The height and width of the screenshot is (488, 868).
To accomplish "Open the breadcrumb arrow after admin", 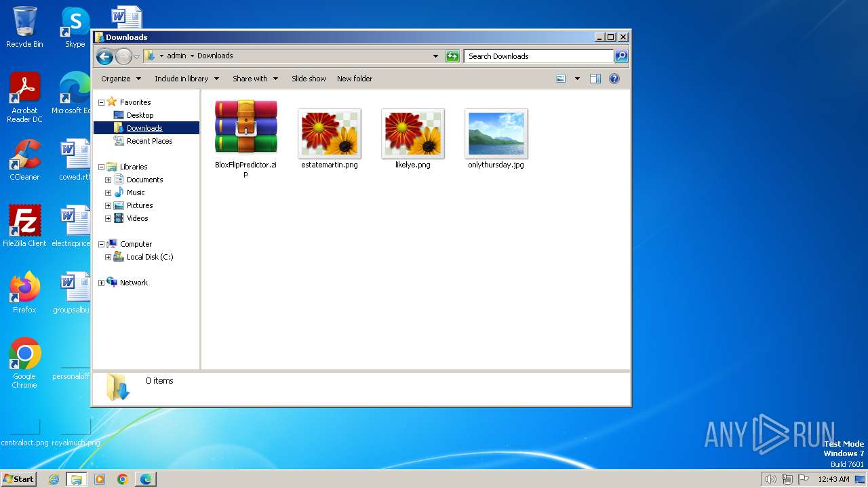I will click(x=192, y=56).
